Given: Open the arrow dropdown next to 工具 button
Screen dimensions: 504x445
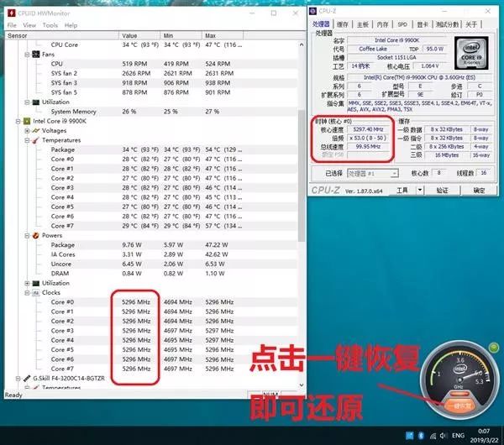Looking at the screenshot, I should (x=420, y=191).
